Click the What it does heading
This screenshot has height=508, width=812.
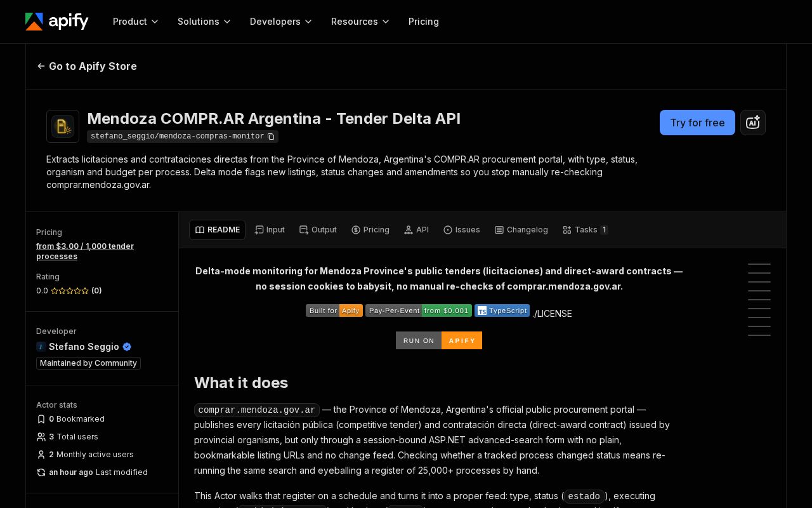click(x=241, y=383)
